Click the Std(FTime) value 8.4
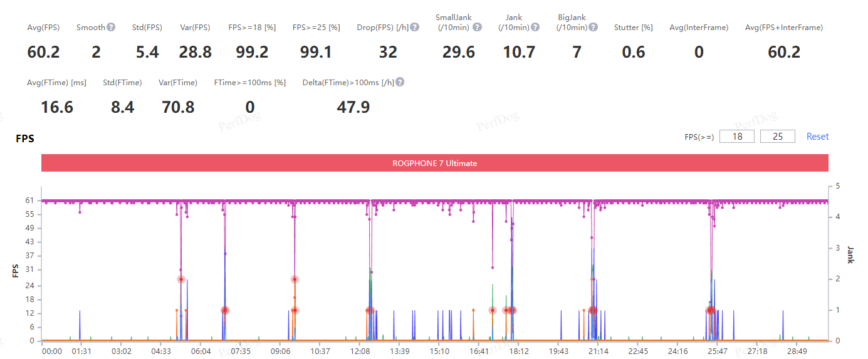868x359 pixels. [122, 107]
